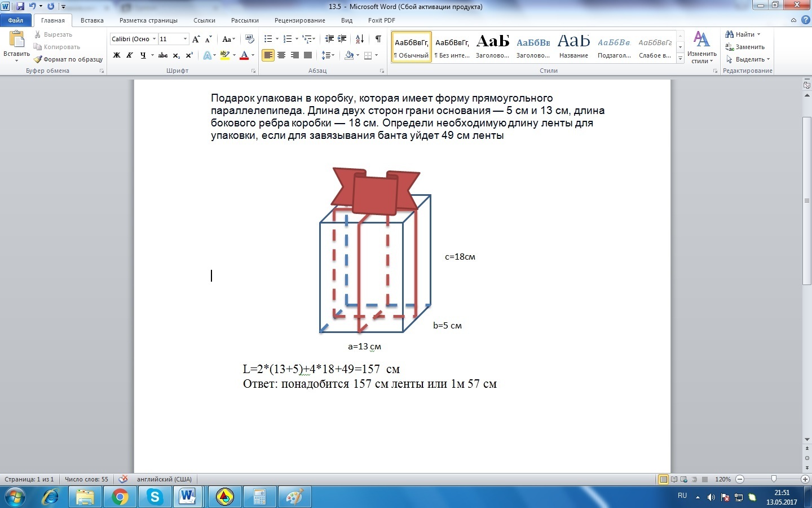Open the font name dropdown (Calibri)
This screenshot has width=812, height=508.
[x=154, y=39]
